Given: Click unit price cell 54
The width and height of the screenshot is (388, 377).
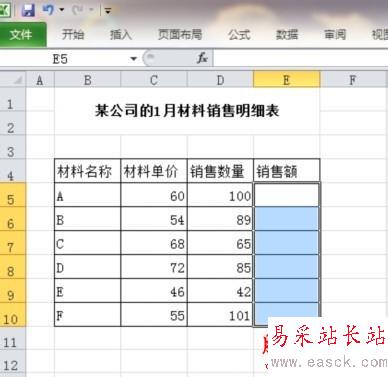Looking at the screenshot, I should [x=154, y=219].
